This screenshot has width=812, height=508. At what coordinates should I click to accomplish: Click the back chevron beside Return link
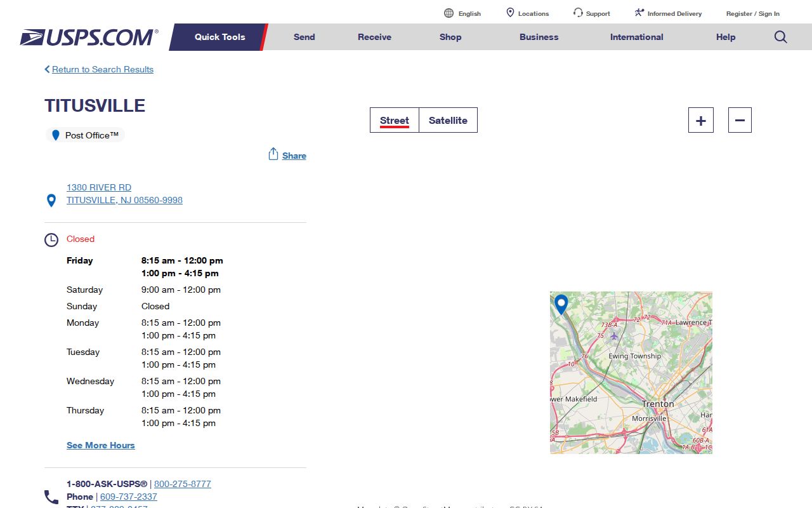point(47,69)
